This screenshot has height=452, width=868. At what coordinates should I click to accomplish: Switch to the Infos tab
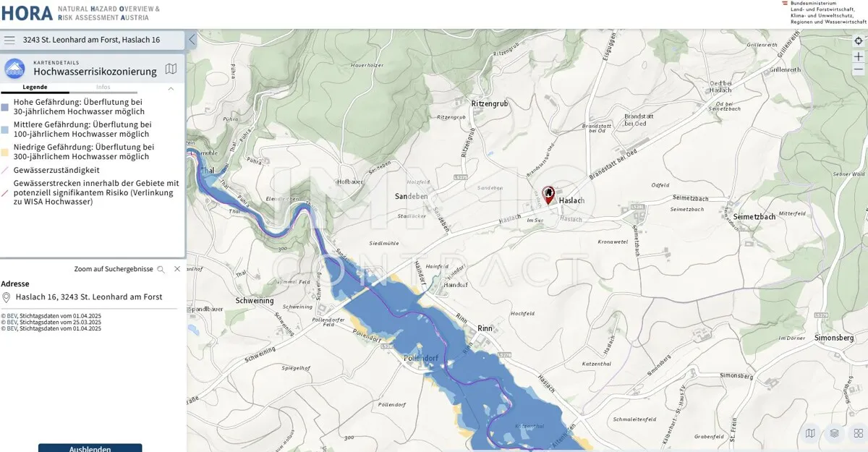pyautogui.click(x=103, y=87)
